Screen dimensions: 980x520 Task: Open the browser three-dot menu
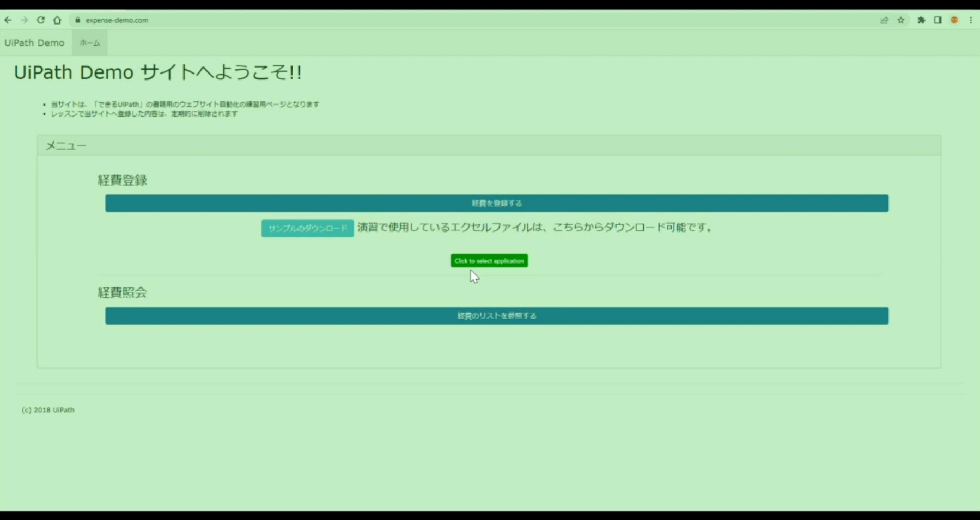tap(971, 20)
